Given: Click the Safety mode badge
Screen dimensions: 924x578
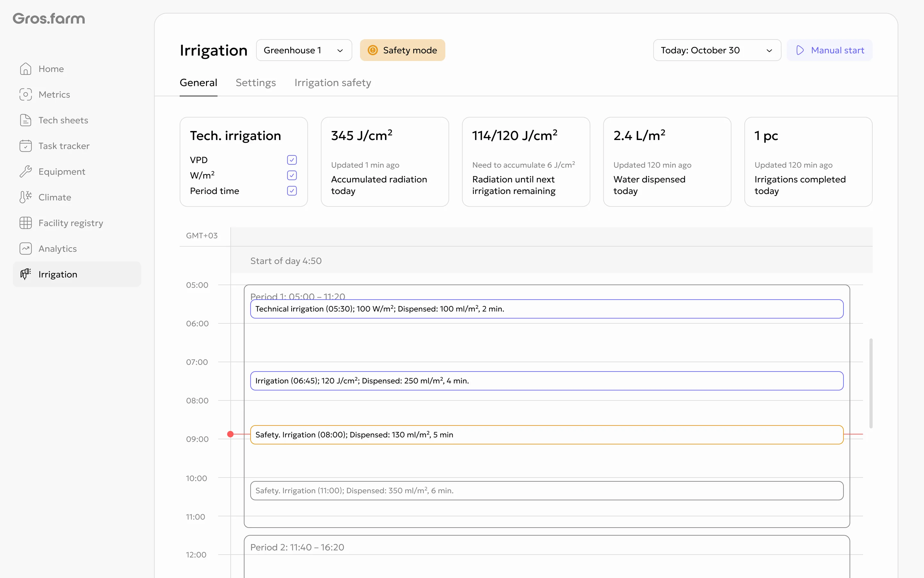Looking at the screenshot, I should point(402,50).
